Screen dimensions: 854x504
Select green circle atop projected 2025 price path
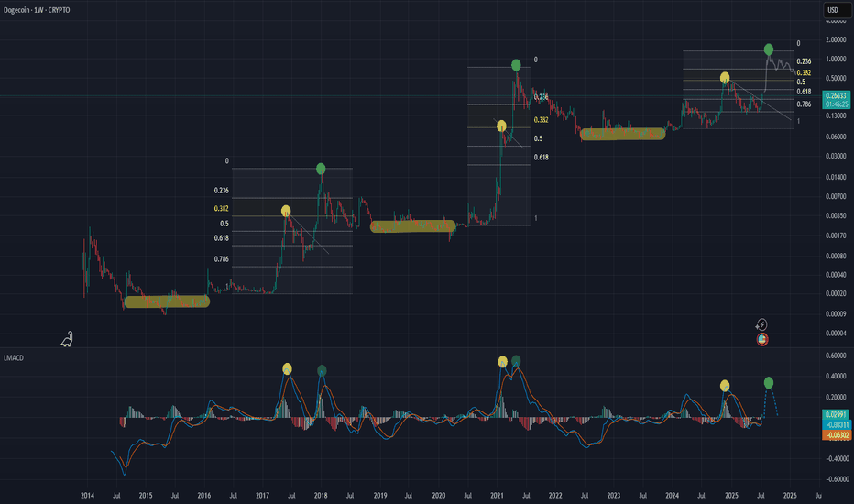pyautogui.click(x=769, y=49)
